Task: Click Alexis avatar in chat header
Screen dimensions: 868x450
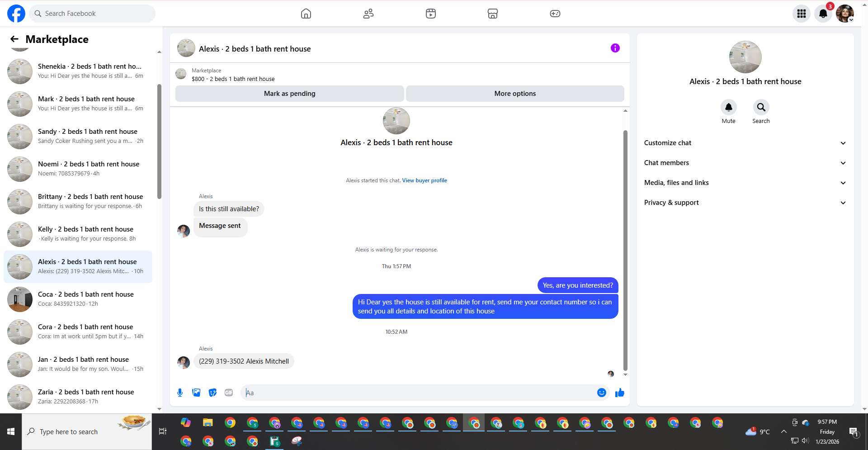Action: point(186,48)
